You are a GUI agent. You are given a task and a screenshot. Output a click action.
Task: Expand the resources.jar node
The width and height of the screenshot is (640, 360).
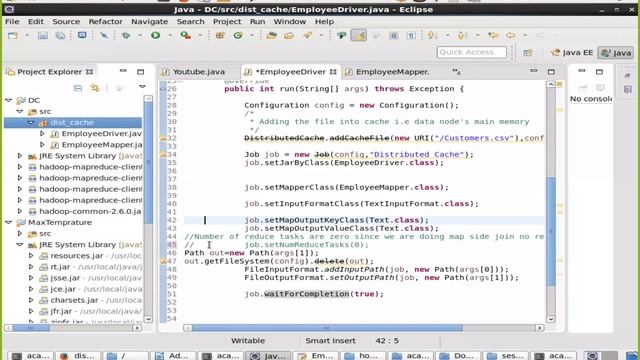tap(31, 256)
